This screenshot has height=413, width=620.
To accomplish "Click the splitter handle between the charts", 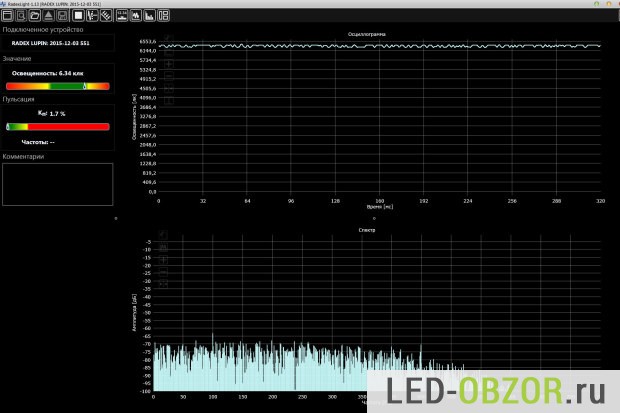I will [373, 217].
